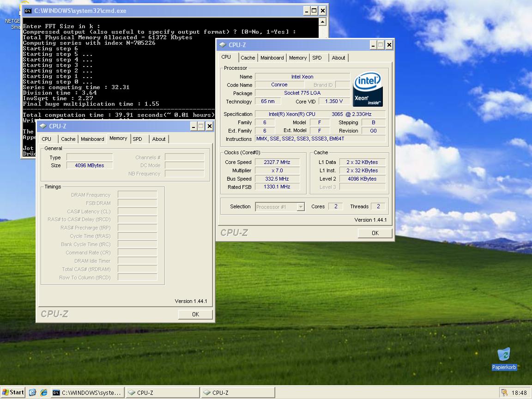Open the Mainboard tab in the CPU-Z memory window
532x399 pixels.
point(92,139)
